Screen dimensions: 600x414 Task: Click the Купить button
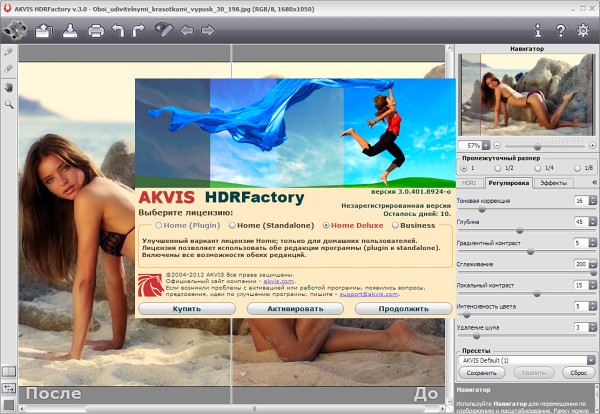pos(187,308)
